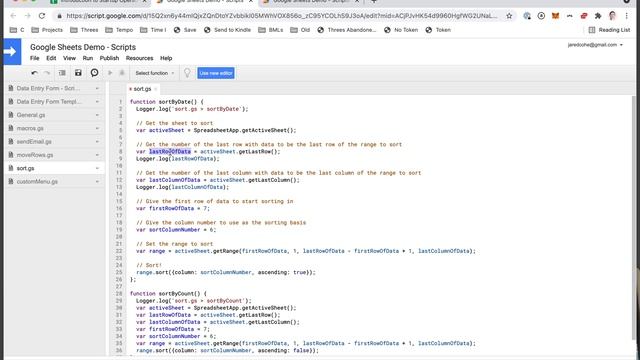Open the Help menu
Screen dimensions: 640x360
pyautogui.click(x=166, y=58)
